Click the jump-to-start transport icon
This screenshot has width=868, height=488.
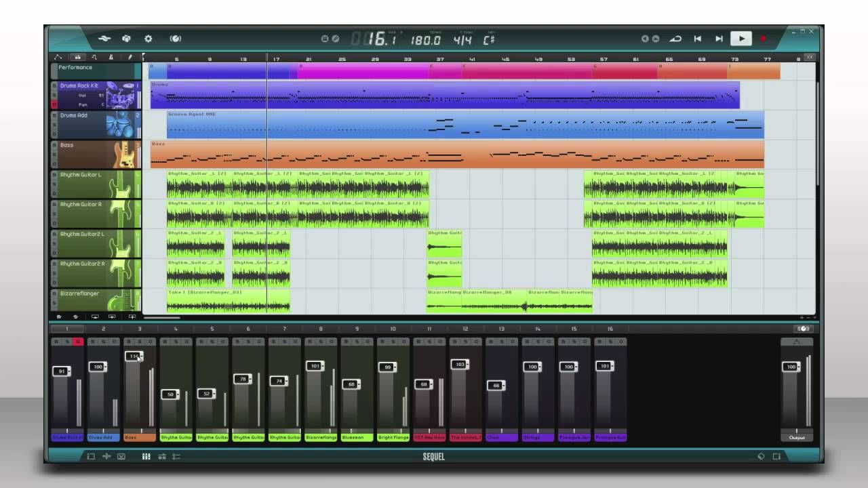coord(697,39)
